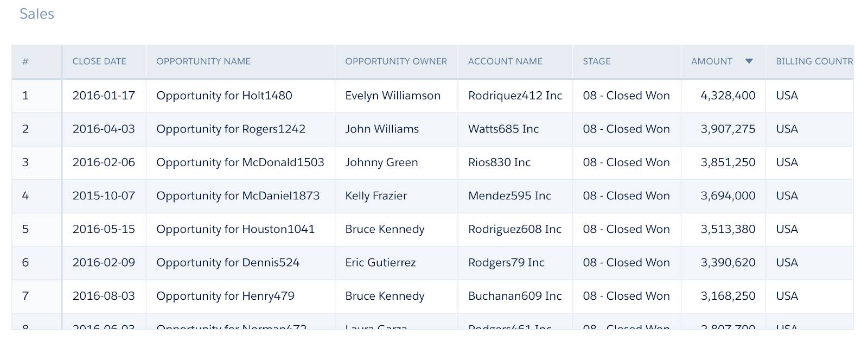Screen dimensions: 868x347
Task: Click close date 2015-10-07
Action: tap(104, 196)
